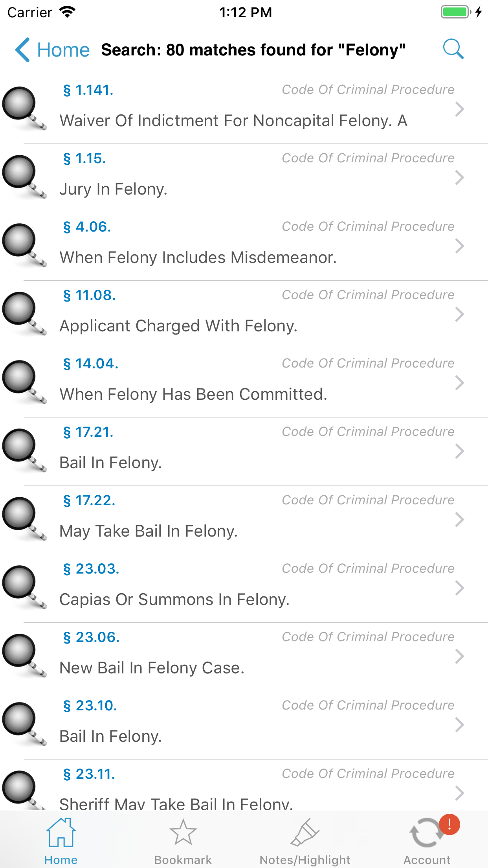This screenshot has height=868, width=488.
Task: Tap the back chevron next to Home
Action: 22,50
